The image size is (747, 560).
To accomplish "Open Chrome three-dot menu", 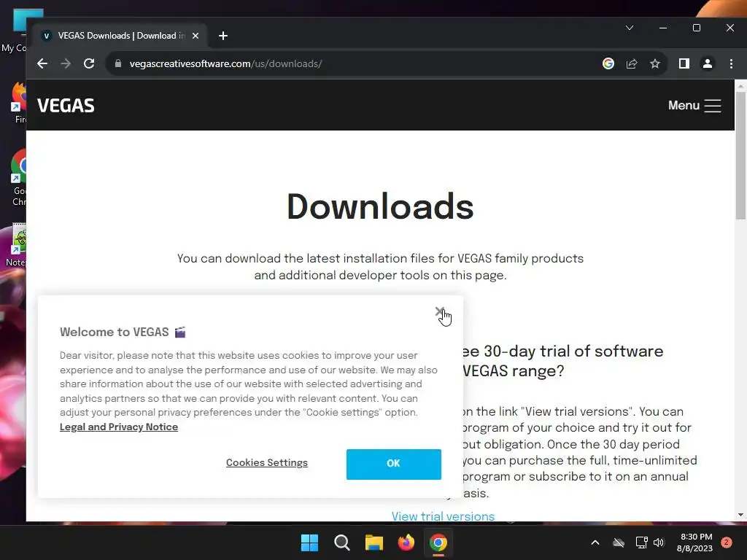I will tap(731, 63).
